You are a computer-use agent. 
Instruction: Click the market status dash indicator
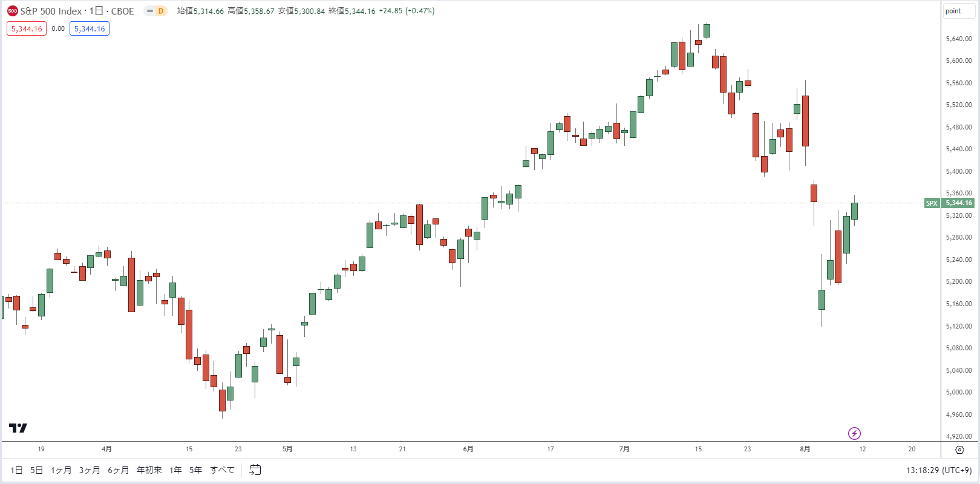pos(149,11)
